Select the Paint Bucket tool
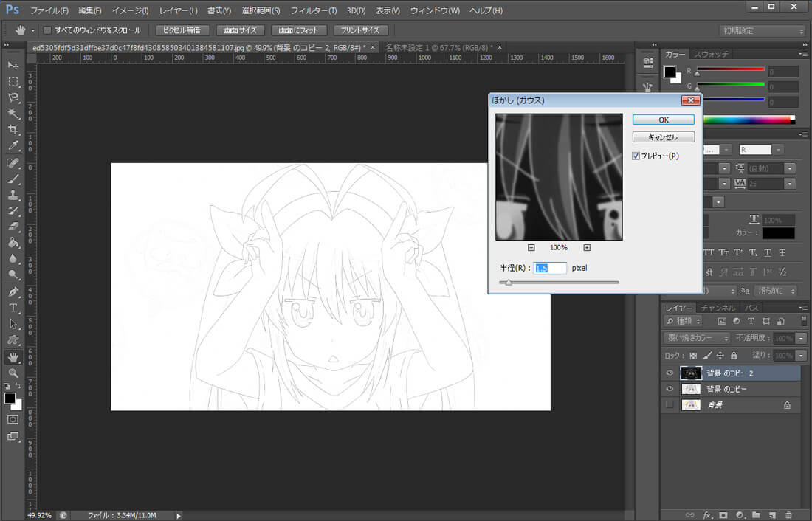 pos(13,243)
